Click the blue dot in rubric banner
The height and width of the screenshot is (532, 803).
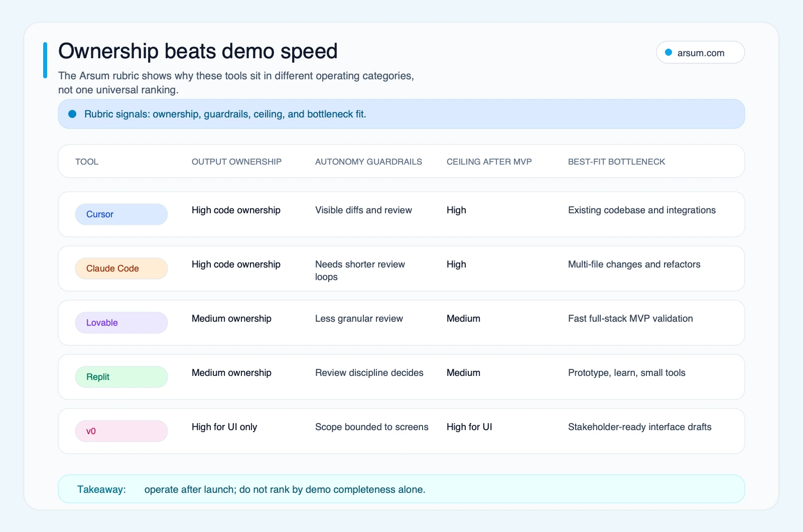[72, 114]
